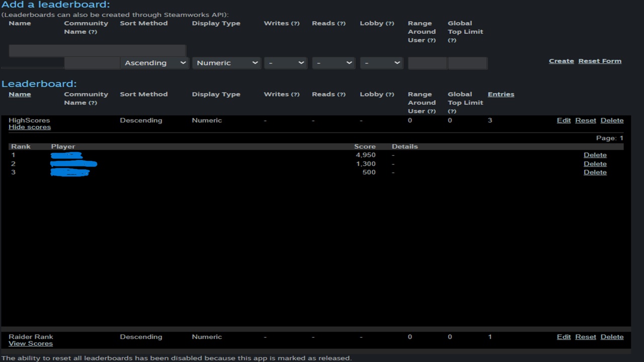Screen dimensions: 644x362
Task: Click the Page: 1 indicator
Action: tap(610, 138)
